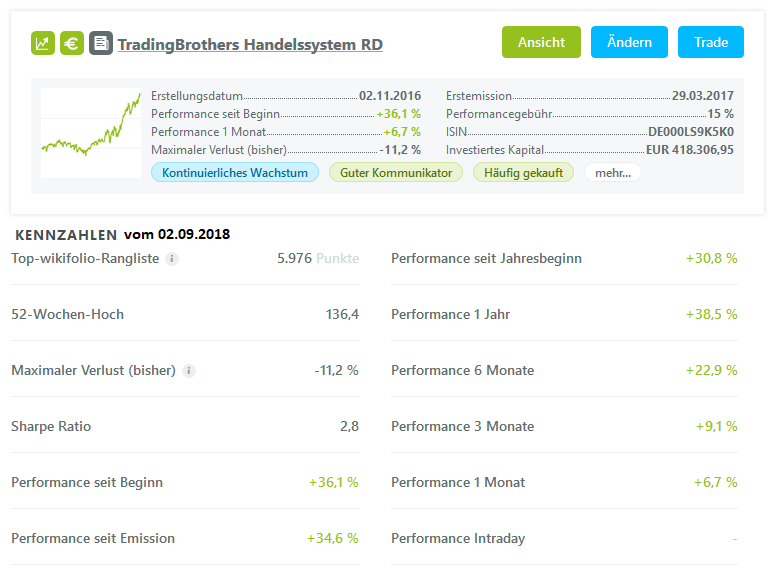This screenshot has width=774, height=575.
Task: Click the wikifolio performance chart thumbnail
Action: (91, 133)
